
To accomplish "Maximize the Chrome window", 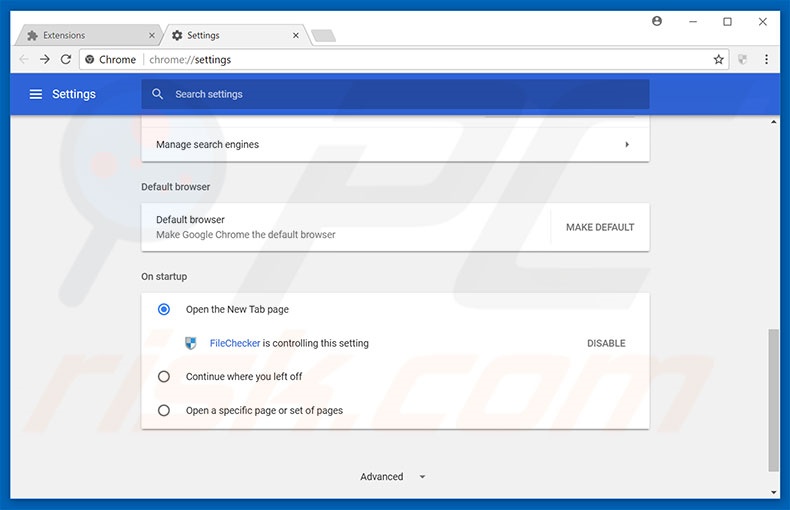I will (x=727, y=22).
